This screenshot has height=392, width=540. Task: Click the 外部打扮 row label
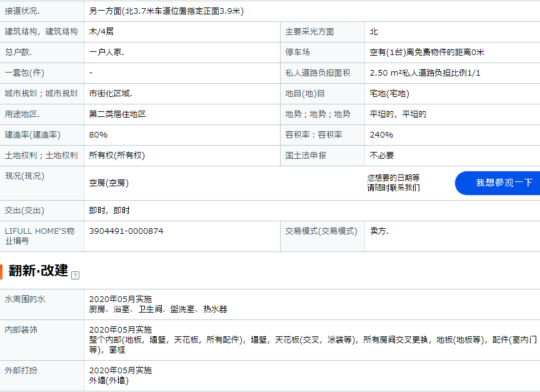pos(21,370)
